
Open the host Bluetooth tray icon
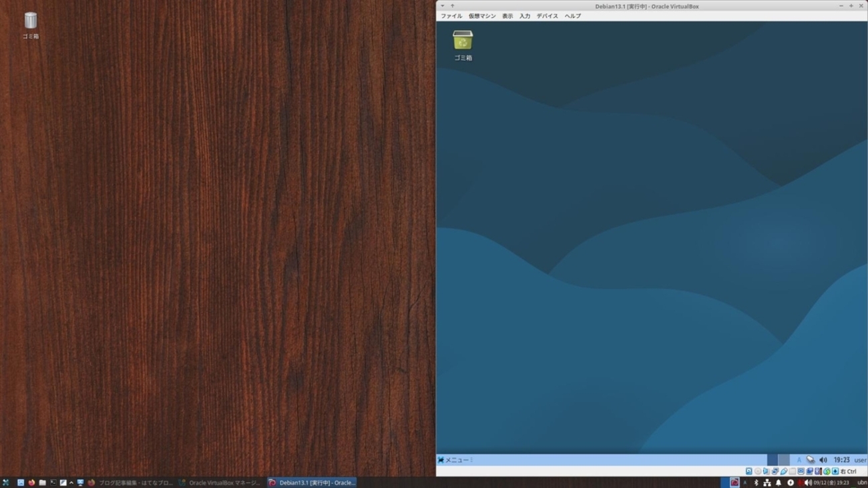(x=756, y=483)
